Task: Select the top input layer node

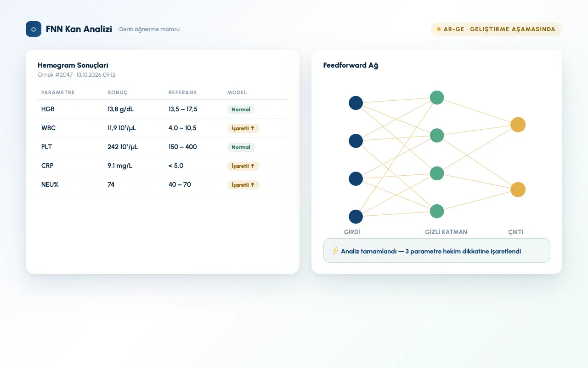Action: click(356, 103)
